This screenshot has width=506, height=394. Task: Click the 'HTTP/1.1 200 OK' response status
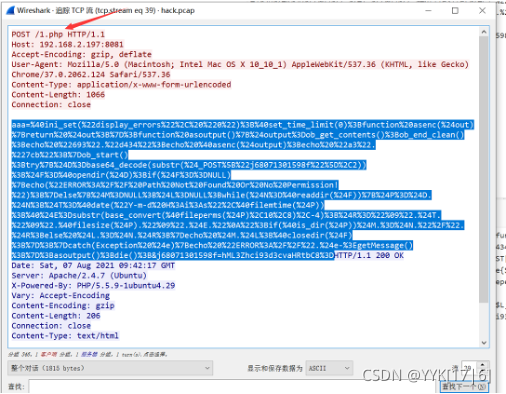tap(369, 256)
